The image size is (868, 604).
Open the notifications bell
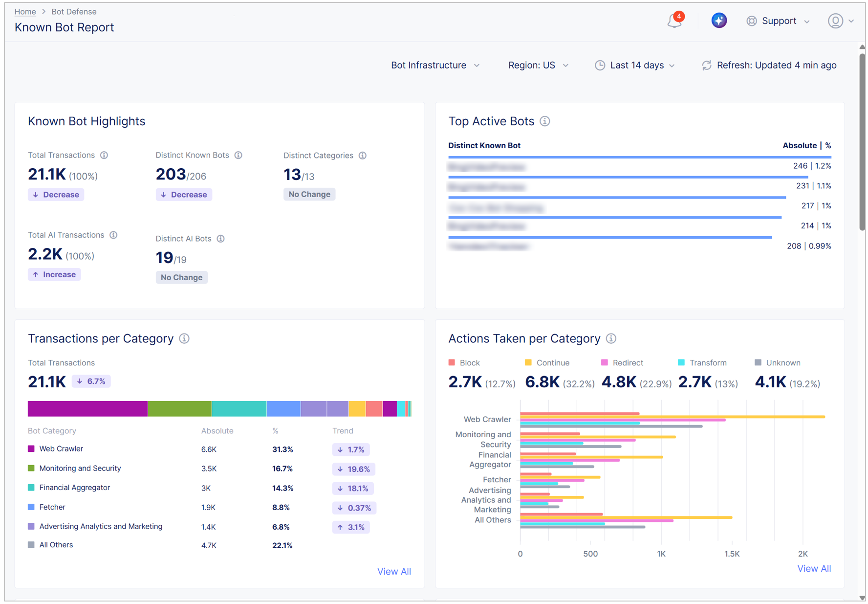tap(674, 21)
